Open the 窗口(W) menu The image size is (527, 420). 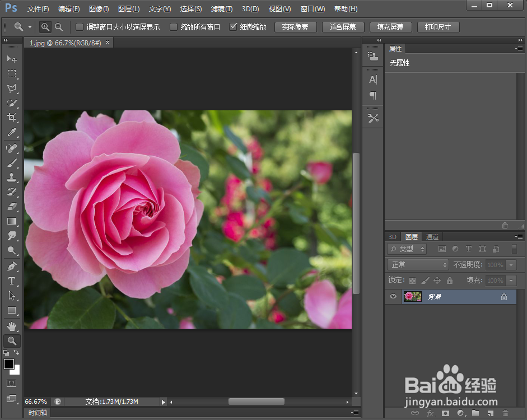tap(313, 9)
